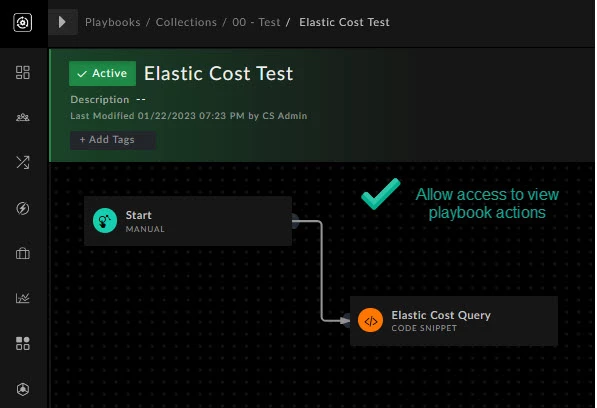The width and height of the screenshot is (597, 408).
Task: Open the crossed-arrows shuffle sidebar icon
Action: click(23, 163)
